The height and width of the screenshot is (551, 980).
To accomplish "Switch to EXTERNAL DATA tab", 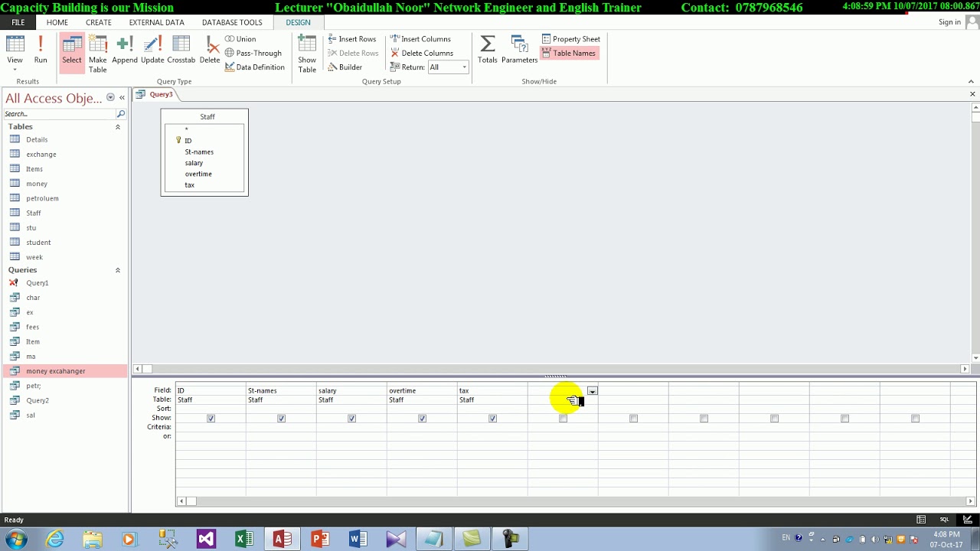I will click(156, 22).
